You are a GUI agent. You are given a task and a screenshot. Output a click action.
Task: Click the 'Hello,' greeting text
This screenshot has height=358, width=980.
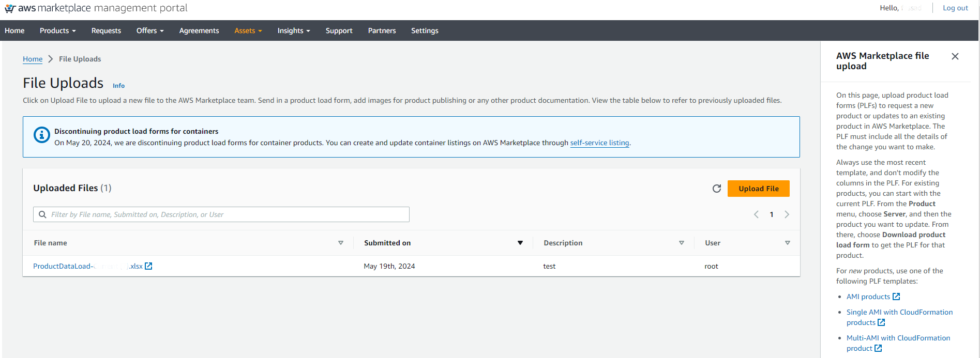point(889,8)
